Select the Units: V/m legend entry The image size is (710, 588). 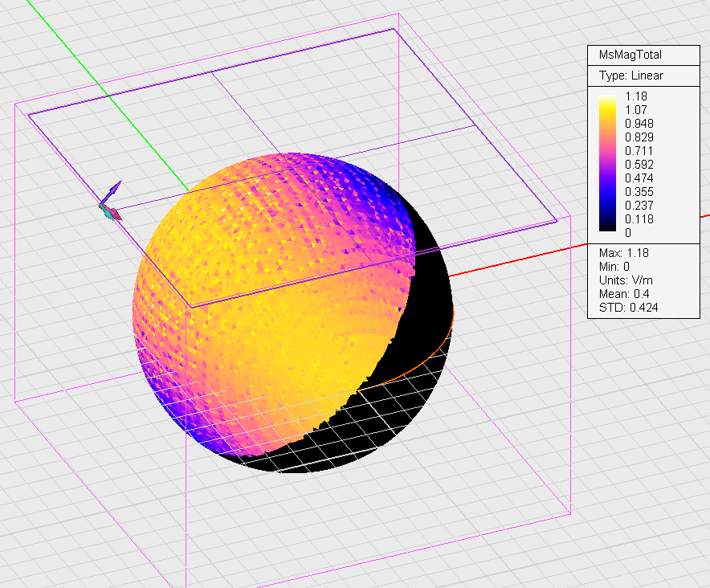click(628, 280)
